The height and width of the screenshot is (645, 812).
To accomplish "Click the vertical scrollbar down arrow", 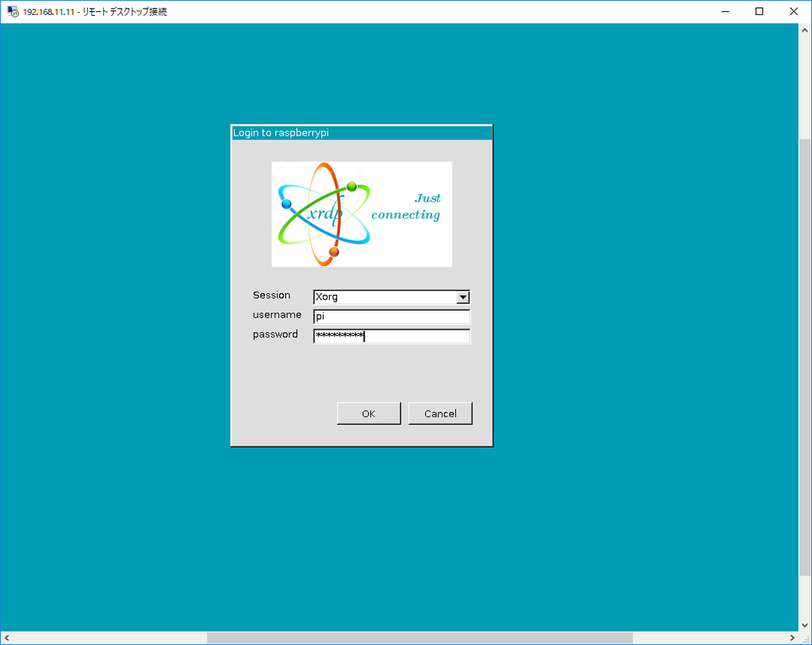I will pos(805,625).
